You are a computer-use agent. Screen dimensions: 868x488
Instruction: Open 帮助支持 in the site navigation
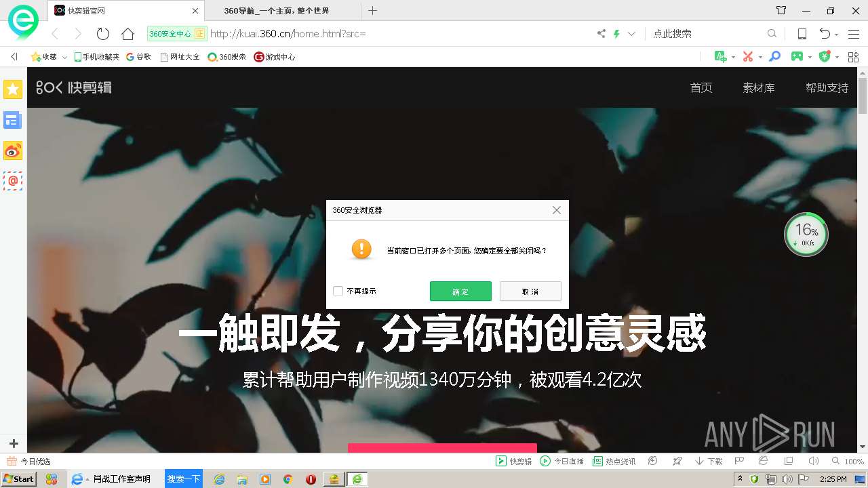[827, 87]
